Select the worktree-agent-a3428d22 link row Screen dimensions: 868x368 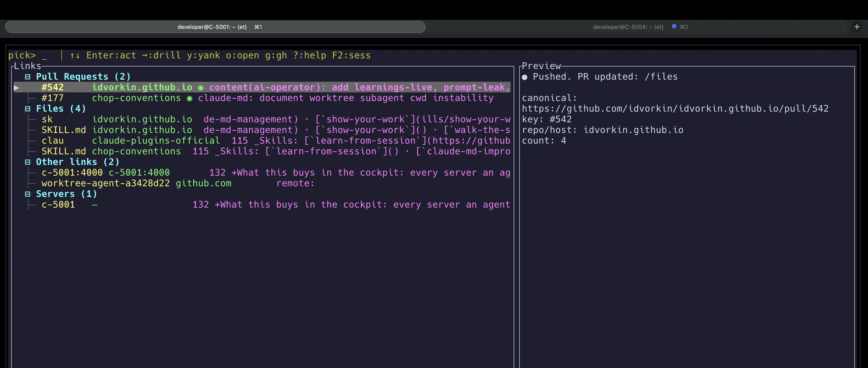106,183
